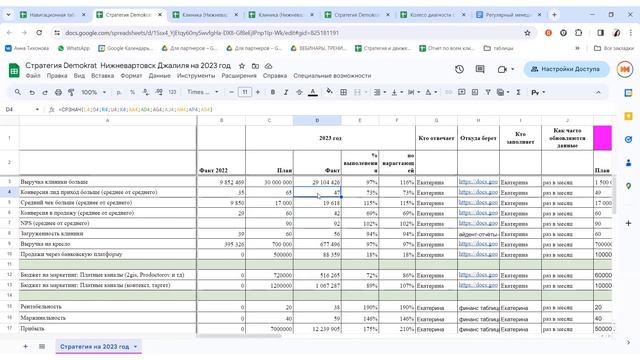Add a new sheet plus button
The width and height of the screenshot is (640, 360).
point(25,347)
